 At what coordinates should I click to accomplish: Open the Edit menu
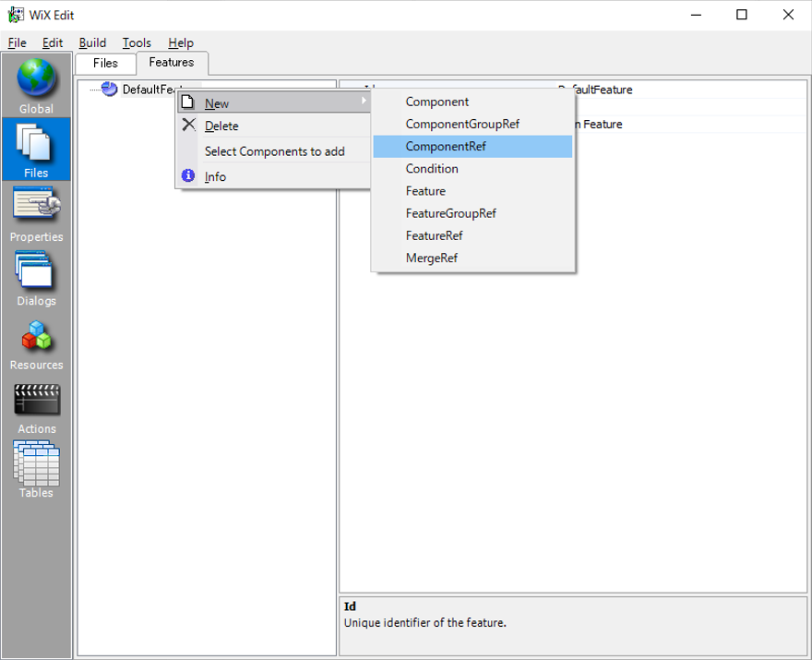[53, 43]
